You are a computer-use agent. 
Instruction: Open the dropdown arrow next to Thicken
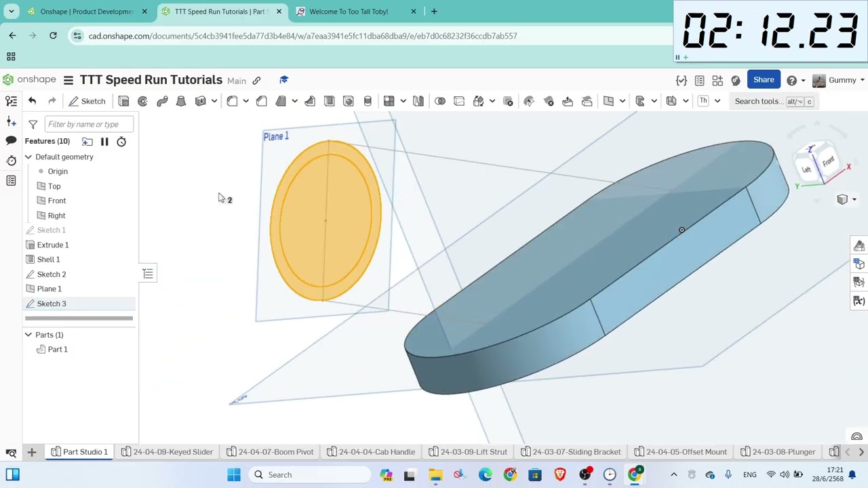pyautogui.click(x=214, y=101)
